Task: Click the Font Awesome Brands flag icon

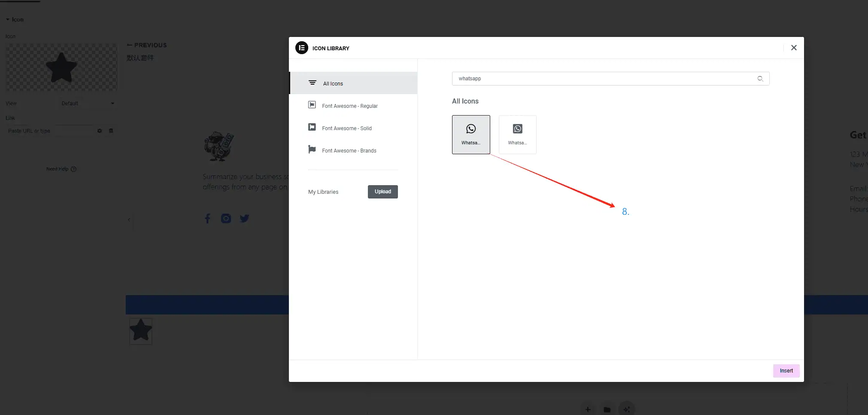Action: click(312, 149)
